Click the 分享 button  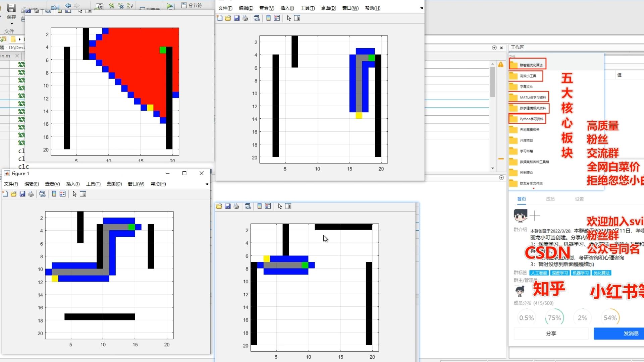(551, 334)
